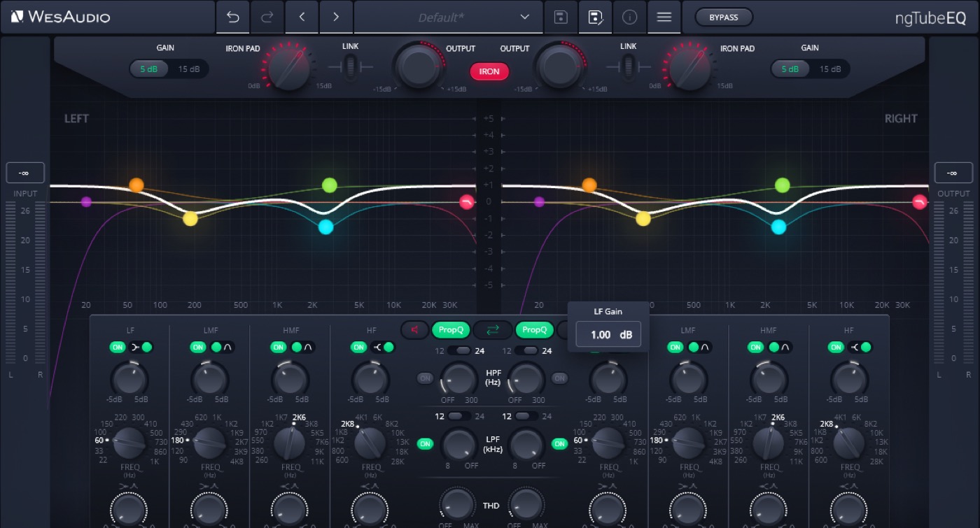
Task: Click the undo arrow in the top bar
Action: pyautogui.click(x=233, y=17)
